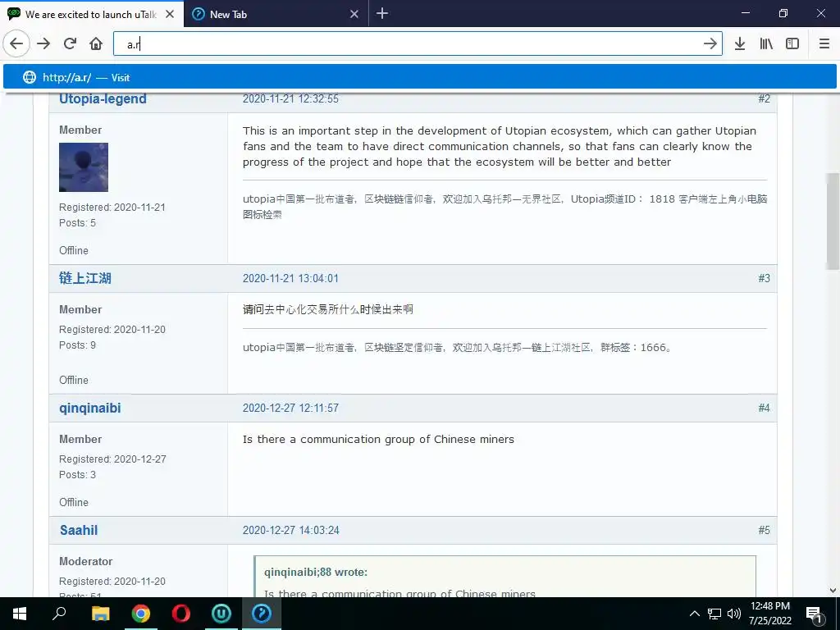840x630 pixels.
Task: Click 'Posts: 9' text
Action: click(77, 345)
